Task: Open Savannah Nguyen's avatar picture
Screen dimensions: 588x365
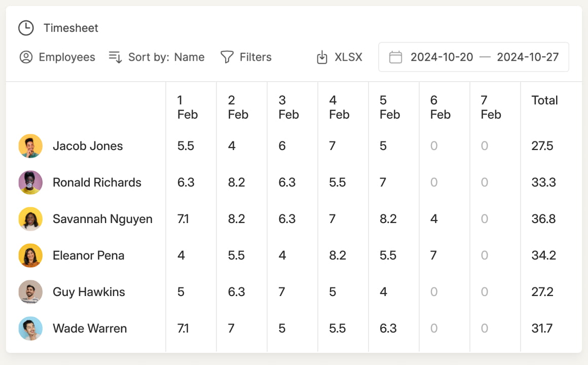Action: coord(30,218)
